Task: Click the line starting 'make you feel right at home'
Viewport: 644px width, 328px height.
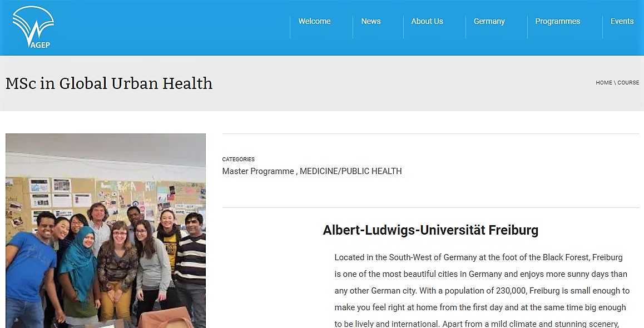Action: pyautogui.click(x=480, y=307)
